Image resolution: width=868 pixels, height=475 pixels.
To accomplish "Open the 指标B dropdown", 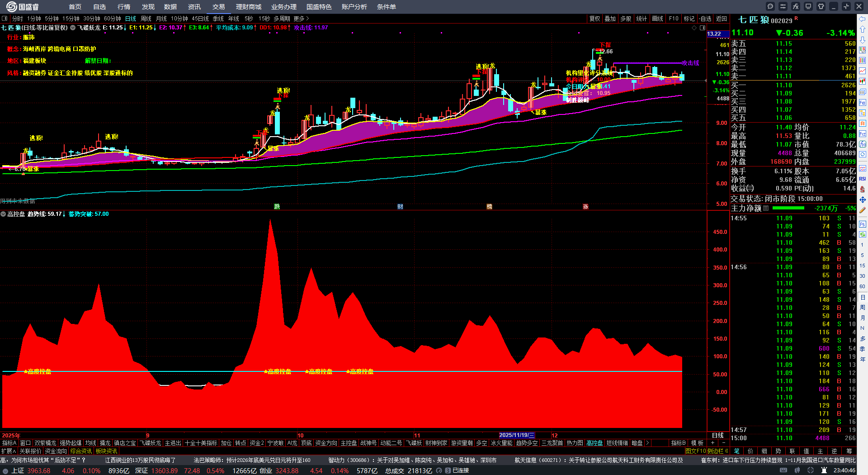I will click(678, 443).
